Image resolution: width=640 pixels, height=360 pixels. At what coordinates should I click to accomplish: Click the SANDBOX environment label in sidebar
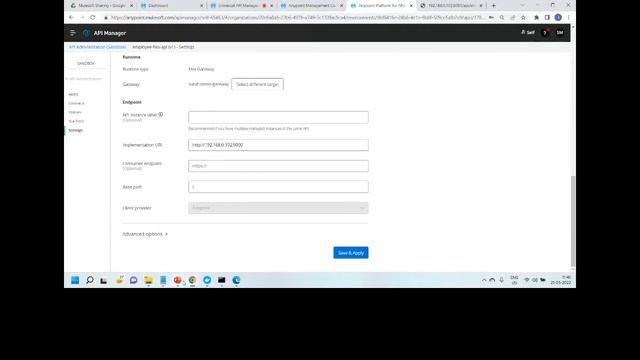click(86, 63)
